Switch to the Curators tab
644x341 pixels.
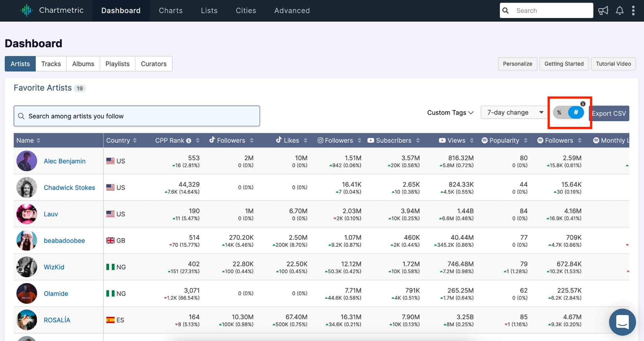point(154,64)
